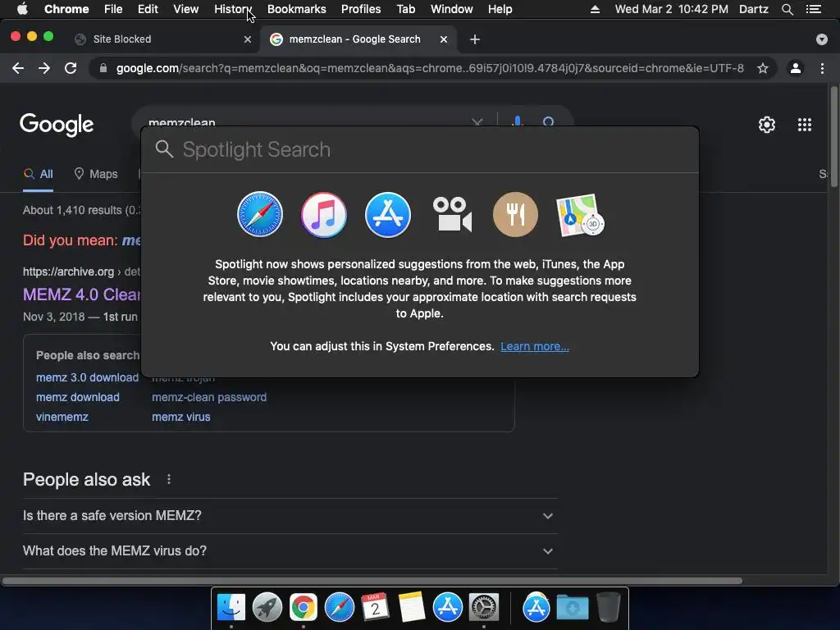Open the File menu
This screenshot has width=840, height=630.
113,9
